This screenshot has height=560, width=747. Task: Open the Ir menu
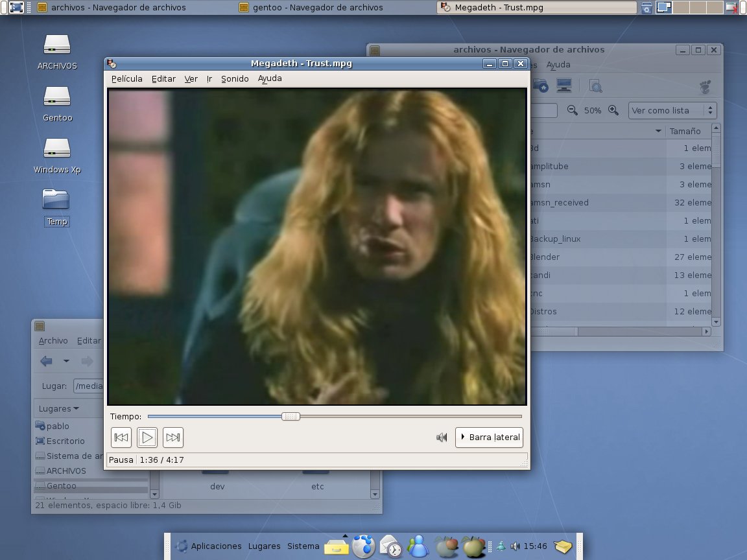point(209,78)
